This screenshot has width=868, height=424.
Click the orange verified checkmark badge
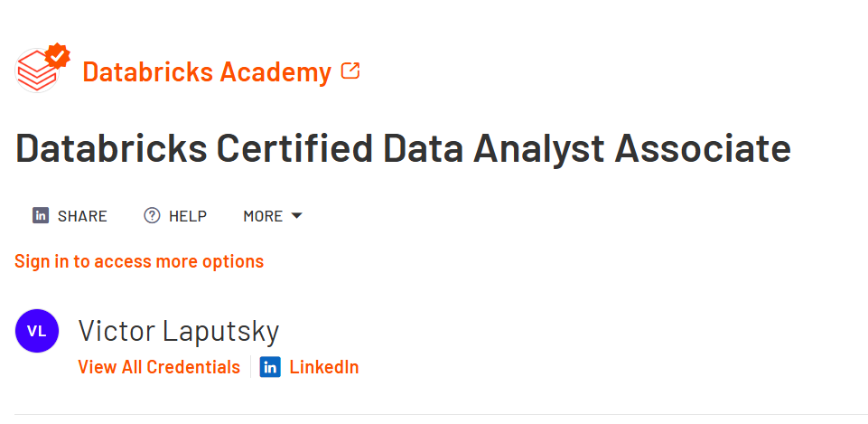pyautogui.click(x=58, y=55)
